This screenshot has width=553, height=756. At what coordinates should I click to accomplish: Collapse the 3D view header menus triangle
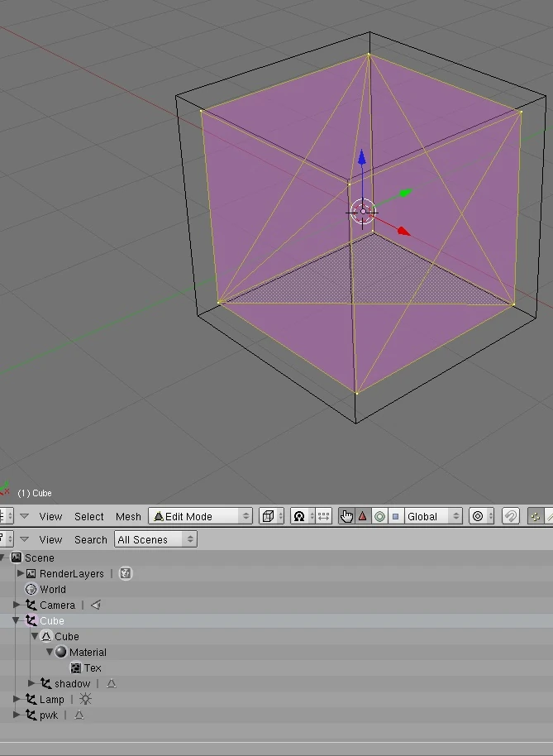[x=24, y=516]
